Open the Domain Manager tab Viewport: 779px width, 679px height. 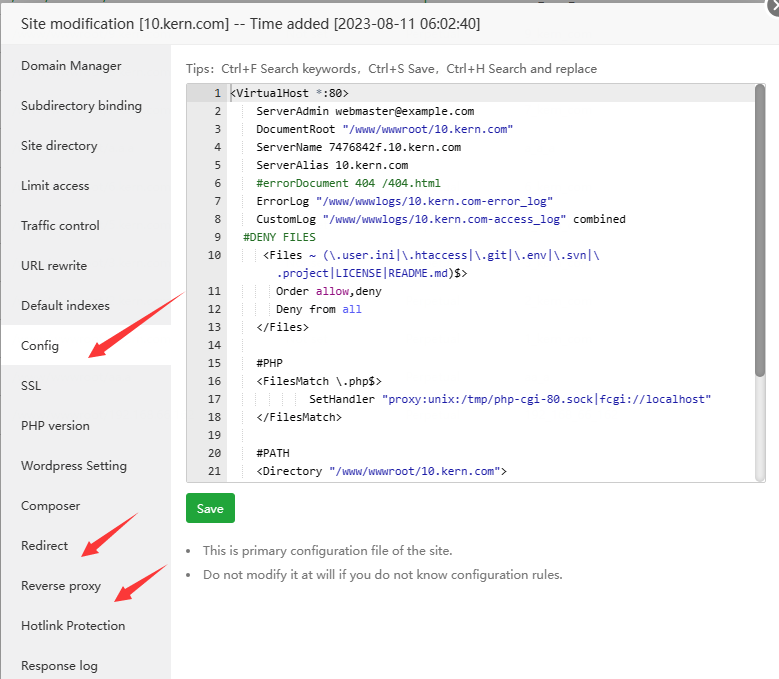pos(71,66)
